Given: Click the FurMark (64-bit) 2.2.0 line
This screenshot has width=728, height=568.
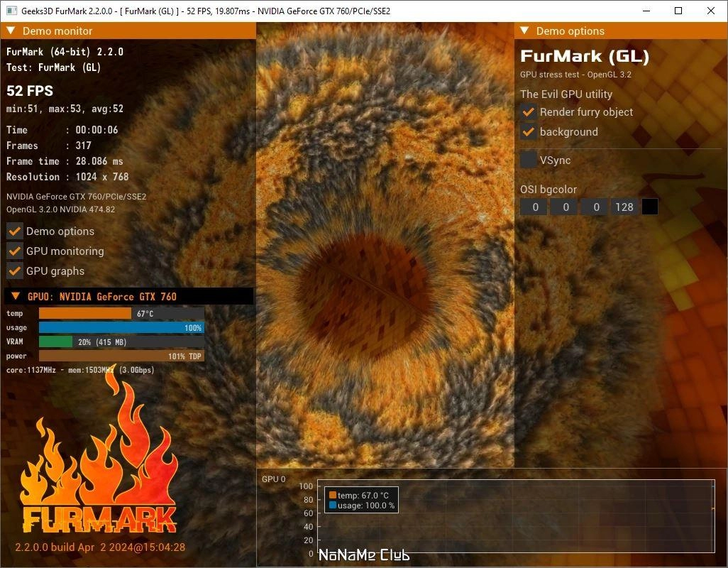Looking at the screenshot, I should (x=65, y=52).
